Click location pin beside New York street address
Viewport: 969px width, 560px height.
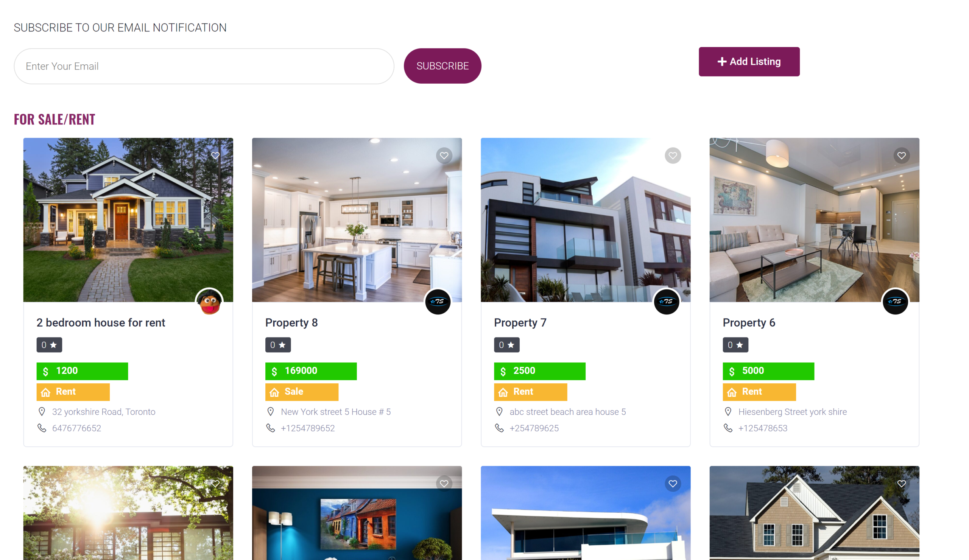271,412
